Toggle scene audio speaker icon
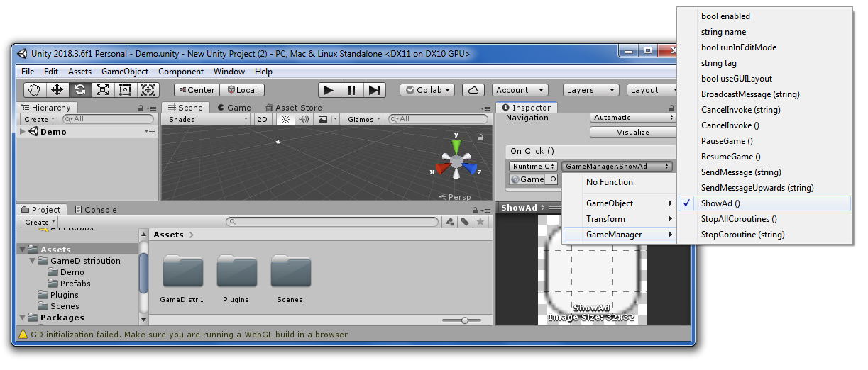868x370 pixels. pos(304,119)
